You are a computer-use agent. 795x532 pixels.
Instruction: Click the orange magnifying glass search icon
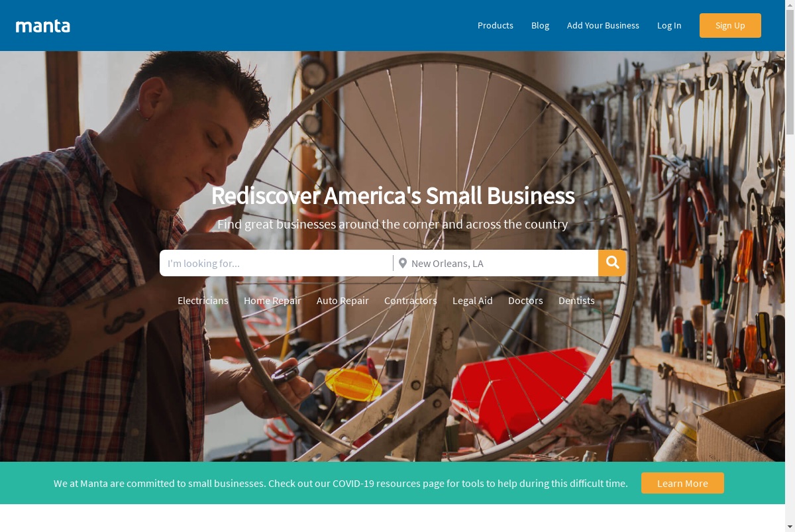pos(612,263)
